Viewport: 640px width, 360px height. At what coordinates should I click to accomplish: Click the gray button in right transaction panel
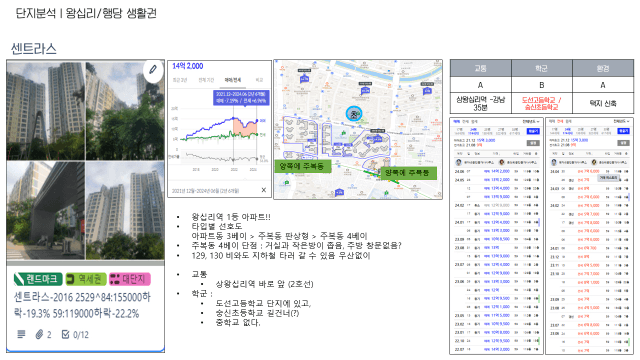623,143
